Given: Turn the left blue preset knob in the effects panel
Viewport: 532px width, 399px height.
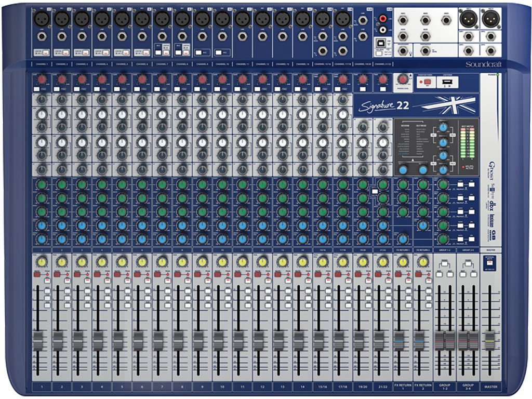Looking at the screenshot, I should point(403,170).
